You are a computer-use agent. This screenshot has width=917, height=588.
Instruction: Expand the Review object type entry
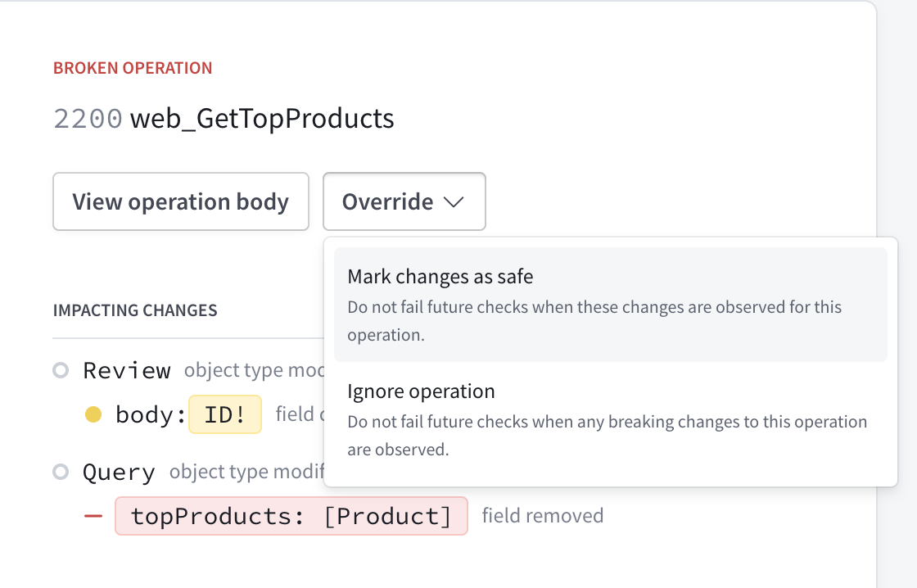pyautogui.click(x=127, y=370)
